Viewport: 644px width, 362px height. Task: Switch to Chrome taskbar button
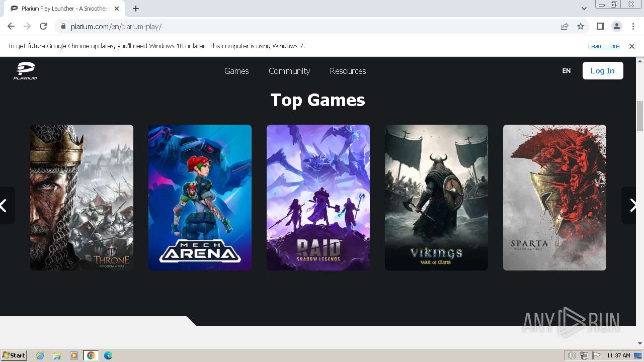[x=91, y=355]
